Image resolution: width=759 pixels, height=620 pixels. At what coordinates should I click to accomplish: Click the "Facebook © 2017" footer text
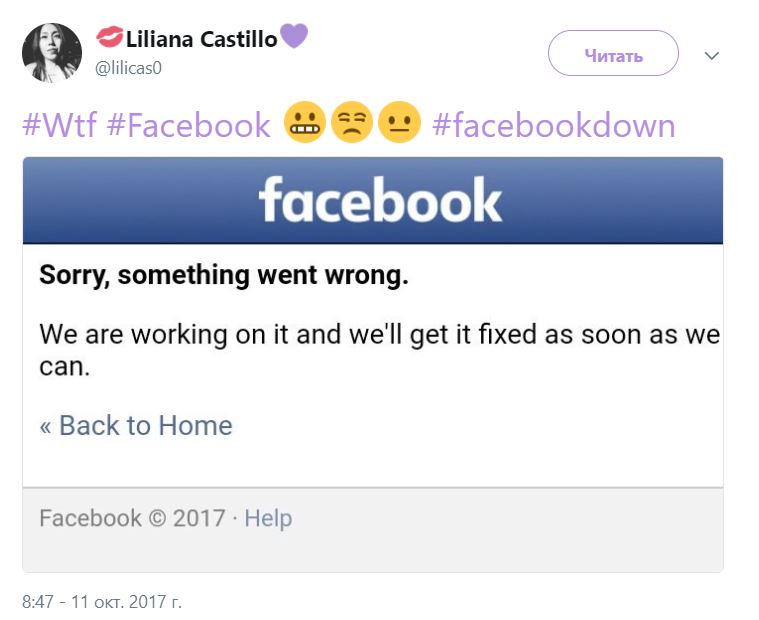[132, 518]
